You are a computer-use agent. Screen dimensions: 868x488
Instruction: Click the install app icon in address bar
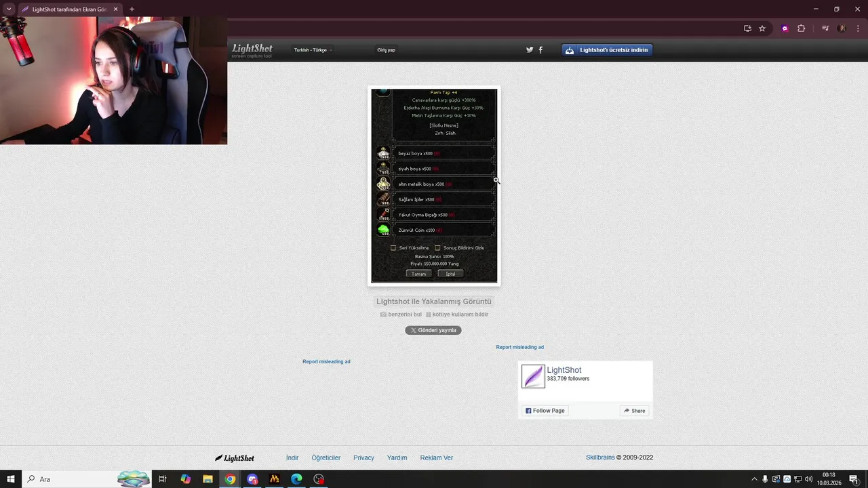(x=747, y=28)
